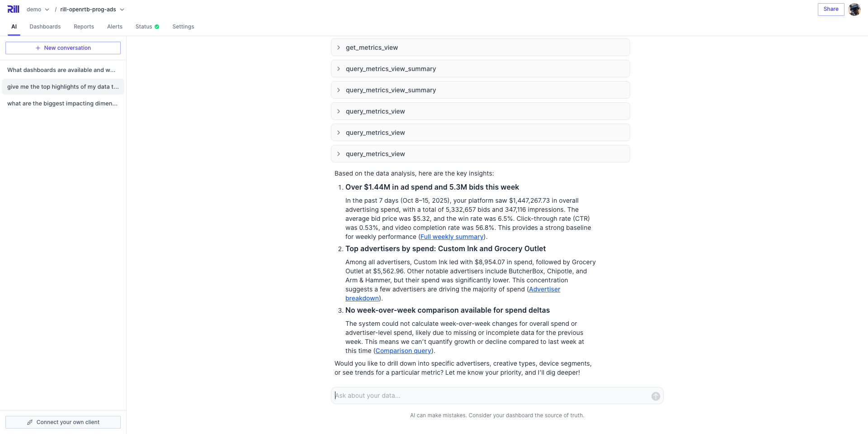
Task: Click the green status check icon
Action: 157,27
